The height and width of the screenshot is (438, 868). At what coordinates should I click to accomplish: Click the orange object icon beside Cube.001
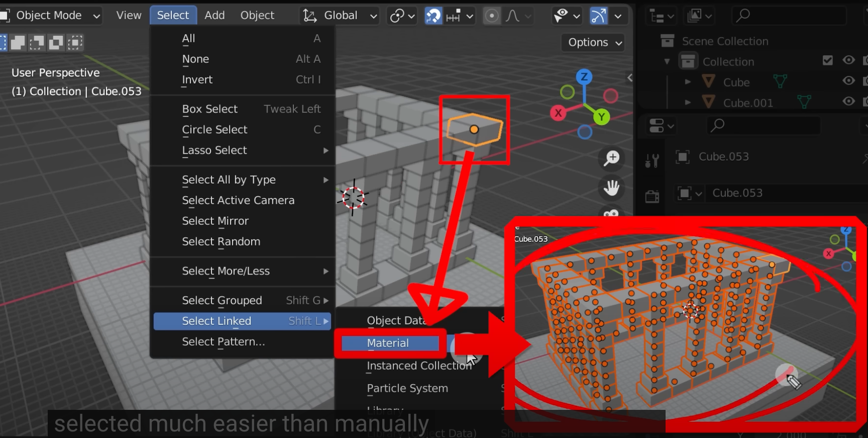pyautogui.click(x=709, y=102)
